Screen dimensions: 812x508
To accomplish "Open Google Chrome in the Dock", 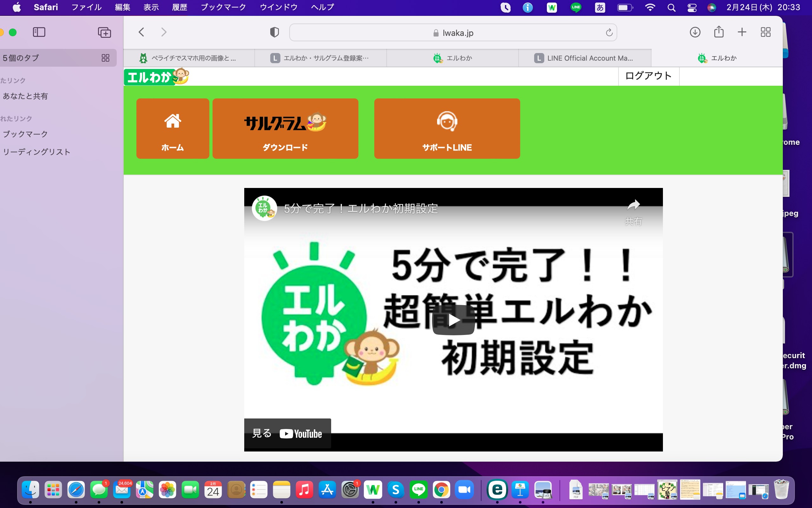I will pos(441,490).
